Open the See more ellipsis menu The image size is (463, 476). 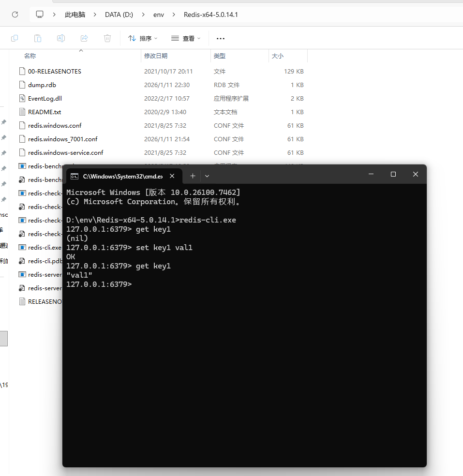pos(221,39)
